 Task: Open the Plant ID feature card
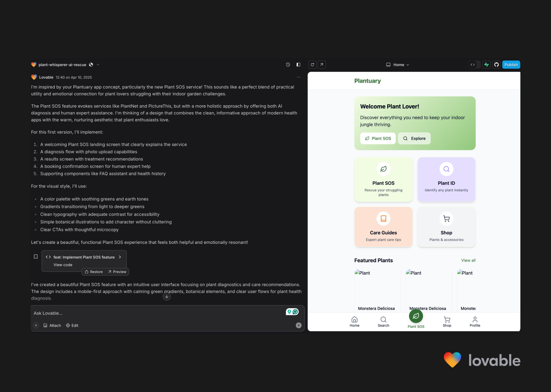click(x=447, y=180)
